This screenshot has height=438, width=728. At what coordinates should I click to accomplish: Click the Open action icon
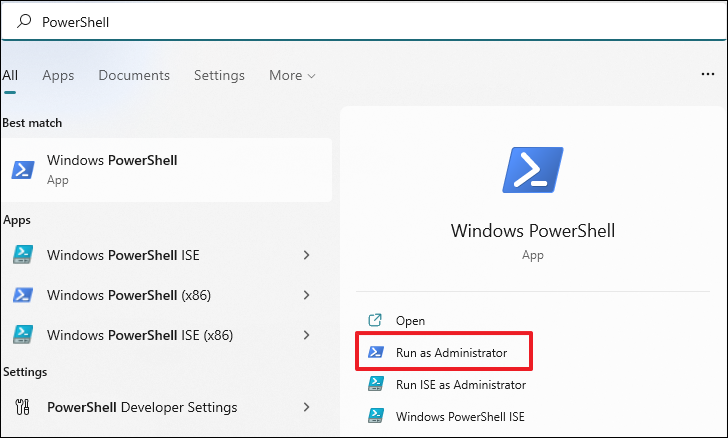coord(375,320)
